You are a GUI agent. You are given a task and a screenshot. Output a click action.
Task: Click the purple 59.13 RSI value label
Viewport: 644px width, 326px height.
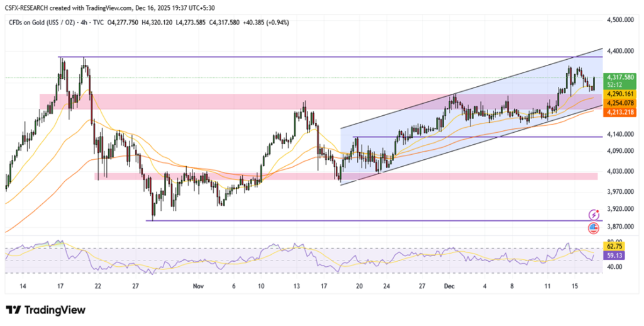(x=614, y=256)
